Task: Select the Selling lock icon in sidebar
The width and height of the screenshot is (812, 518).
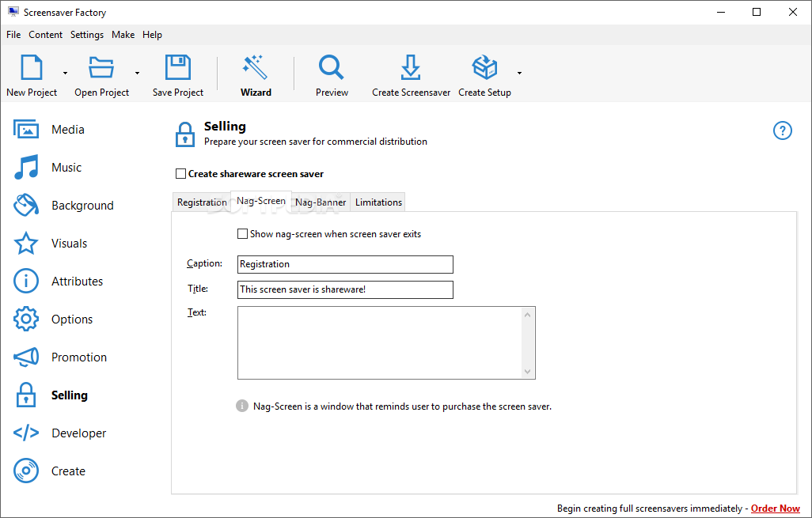Action: [26, 395]
